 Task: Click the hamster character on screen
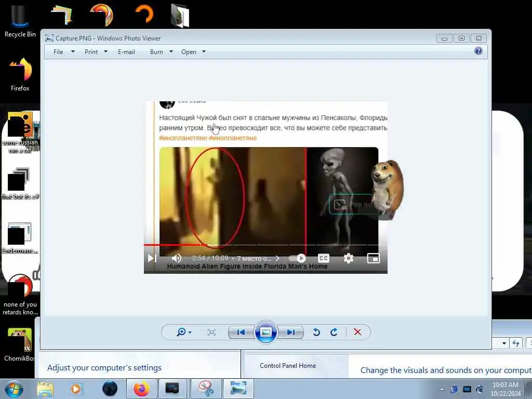(387, 190)
